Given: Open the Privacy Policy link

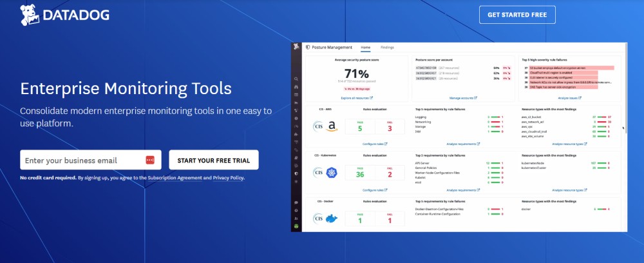Looking at the screenshot, I should (228, 178).
